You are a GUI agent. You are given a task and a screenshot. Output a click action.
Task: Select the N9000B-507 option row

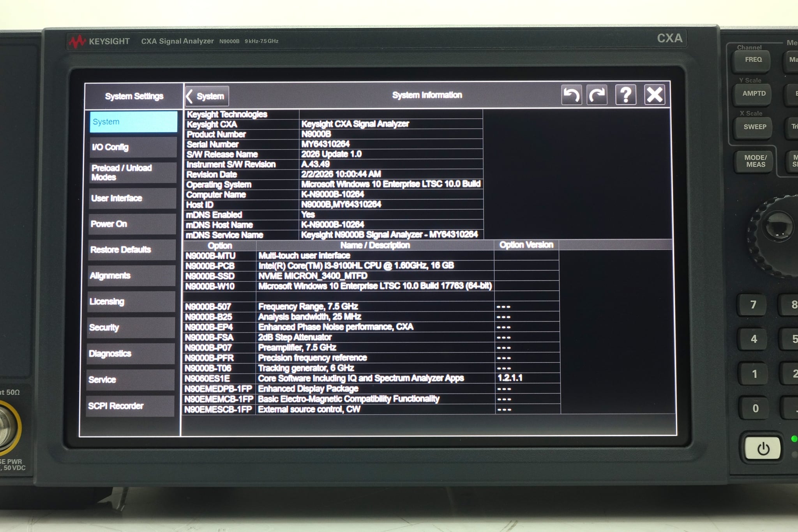coord(371,307)
